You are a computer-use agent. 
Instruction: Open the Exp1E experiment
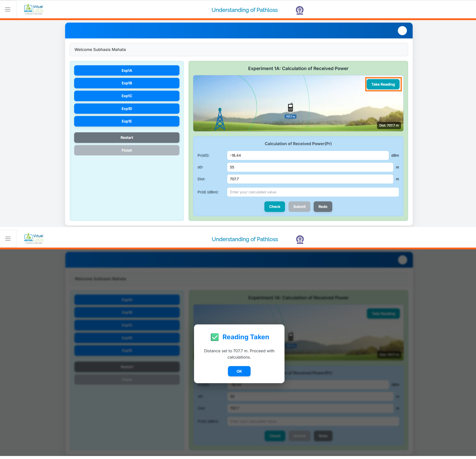[x=127, y=121]
